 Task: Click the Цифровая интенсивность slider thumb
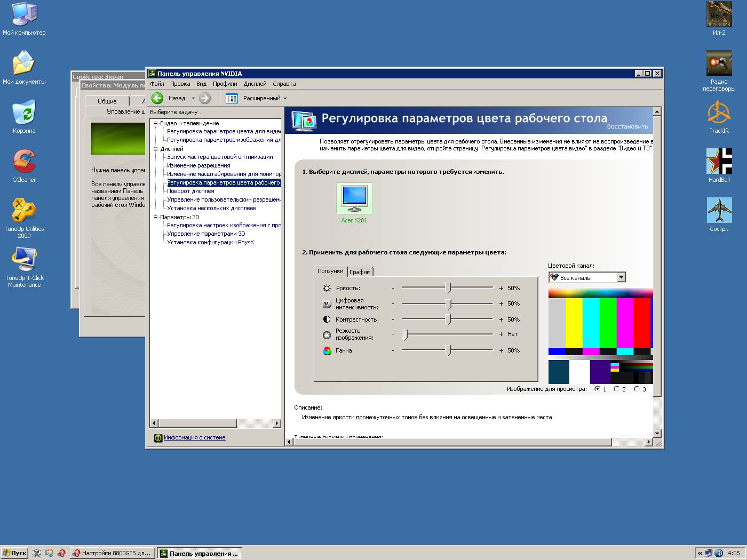(x=448, y=304)
